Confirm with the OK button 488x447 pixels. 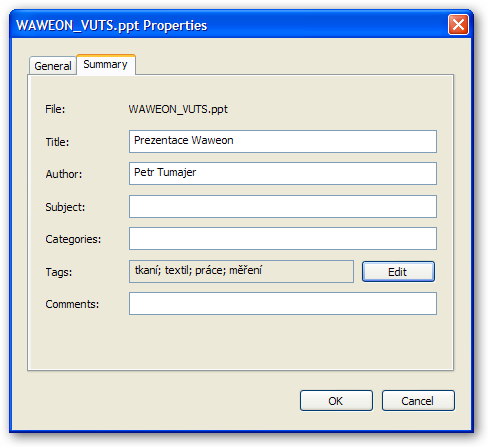pos(336,401)
